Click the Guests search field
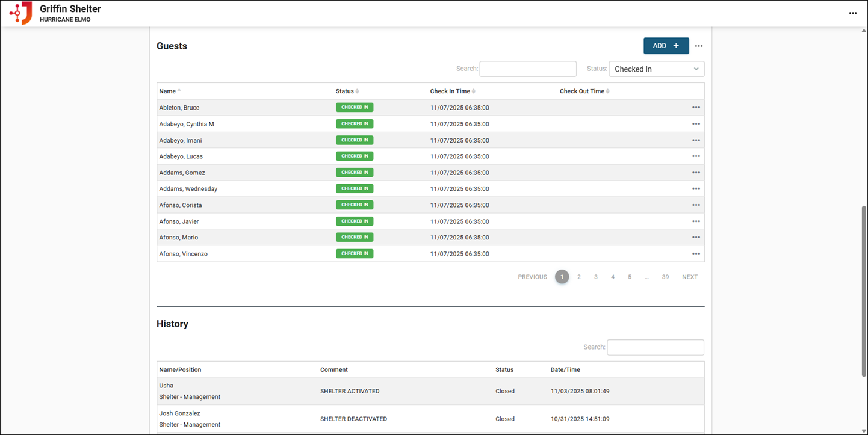Viewport: 868px width, 435px height. [x=528, y=69]
